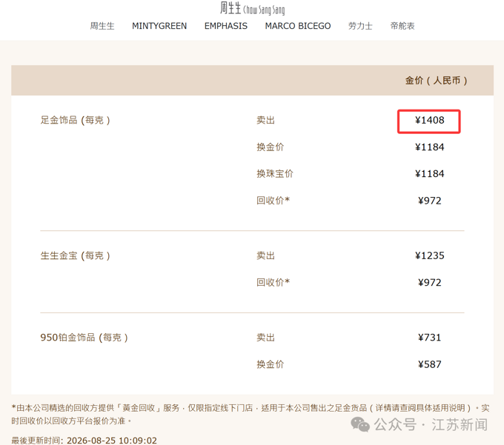Screen dimensions: 504x445
Task: Select the MARCO BICEGO tab
Action: (298, 26)
